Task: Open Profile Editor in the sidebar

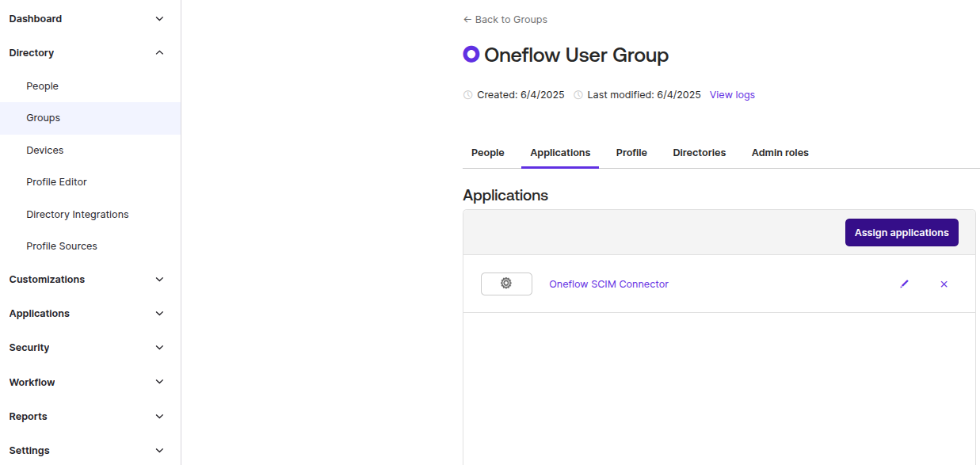Action: (x=56, y=182)
